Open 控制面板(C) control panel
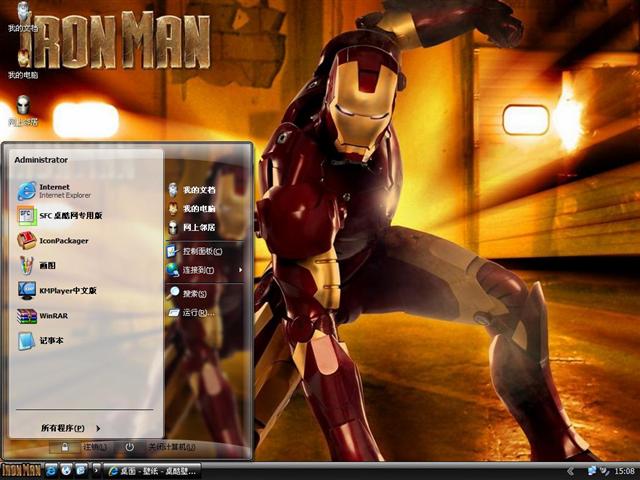Viewport: 640px width, 480px height. click(x=195, y=251)
